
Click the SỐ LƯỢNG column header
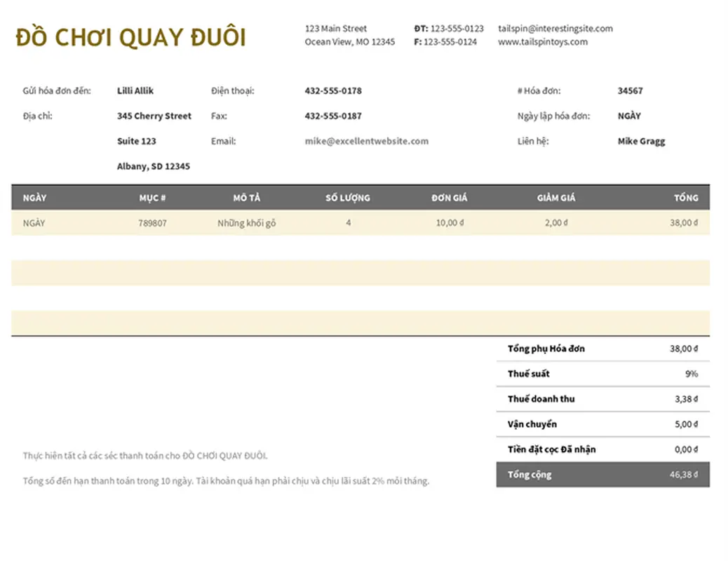(347, 198)
